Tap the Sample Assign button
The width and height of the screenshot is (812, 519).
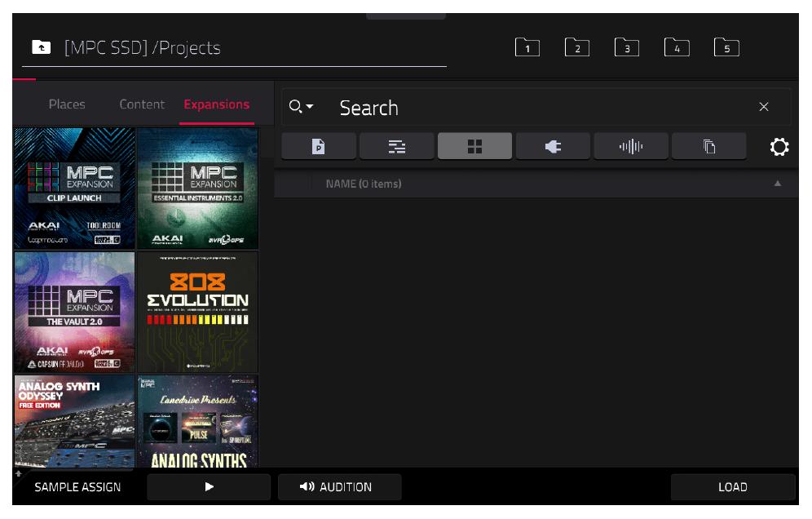coord(77,487)
